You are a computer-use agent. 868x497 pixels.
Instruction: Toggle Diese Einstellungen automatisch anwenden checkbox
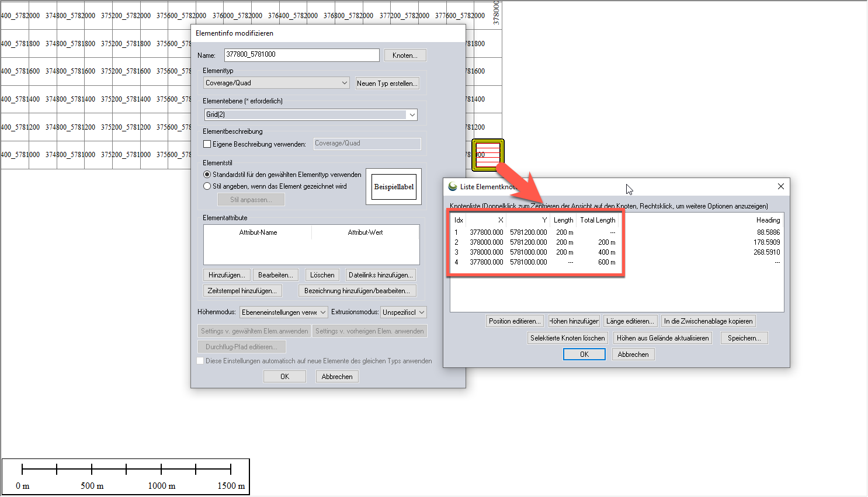(200, 361)
